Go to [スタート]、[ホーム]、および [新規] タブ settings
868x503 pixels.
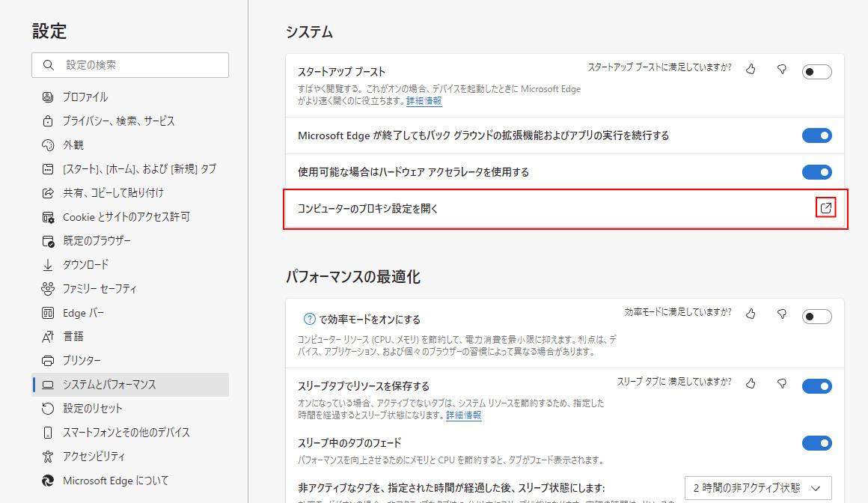coord(130,169)
